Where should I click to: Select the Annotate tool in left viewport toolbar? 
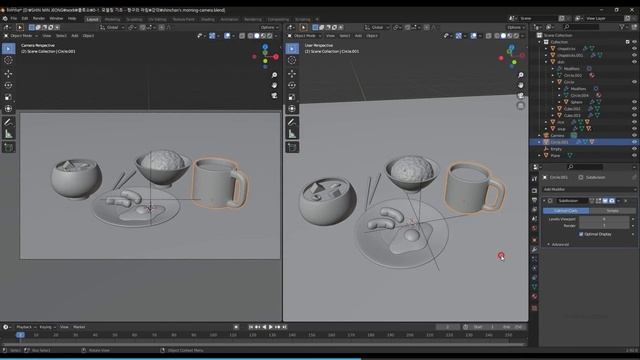click(x=8, y=122)
